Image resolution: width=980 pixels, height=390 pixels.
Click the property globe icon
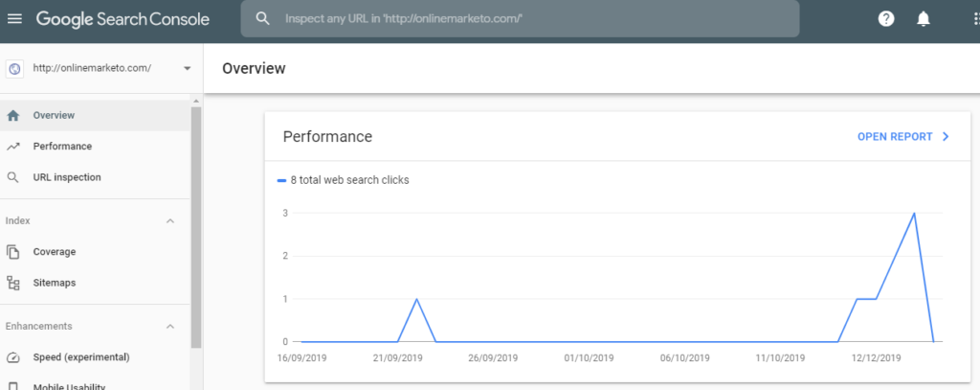point(14,68)
